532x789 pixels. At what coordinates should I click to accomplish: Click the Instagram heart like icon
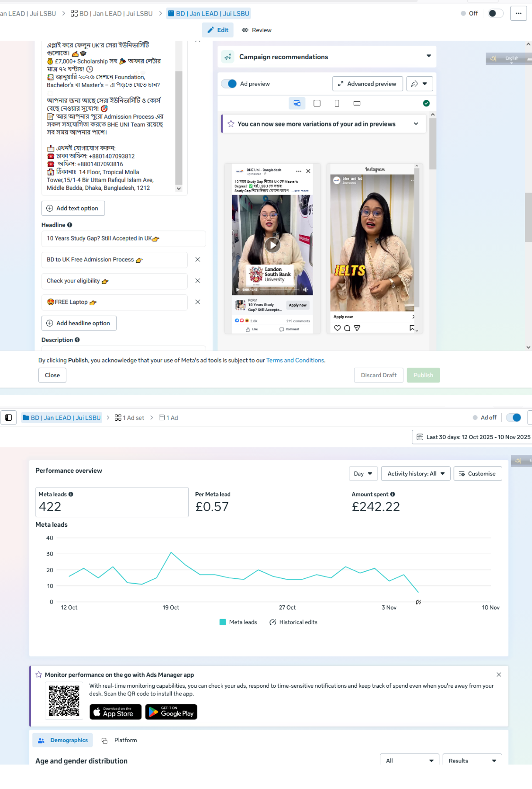(337, 328)
